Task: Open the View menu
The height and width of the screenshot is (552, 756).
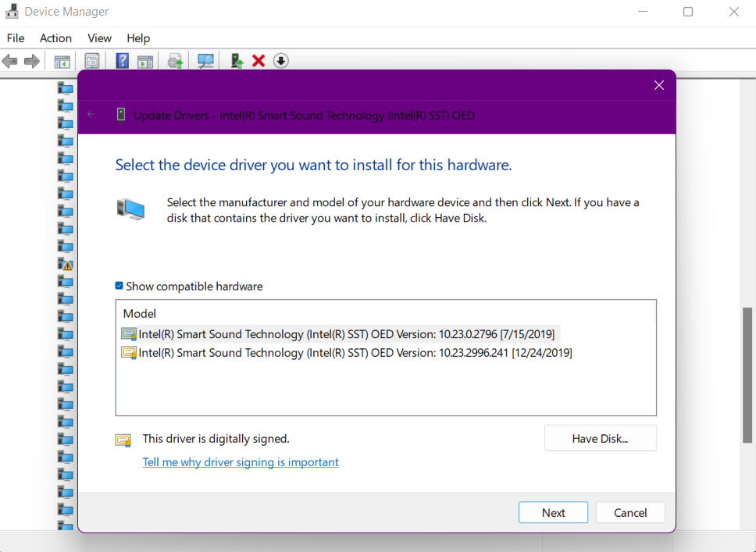Action: tap(99, 38)
